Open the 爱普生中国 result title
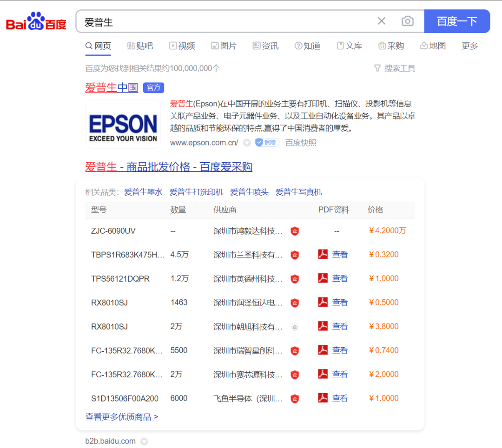This screenshot has width=502, height=448. 112,87
